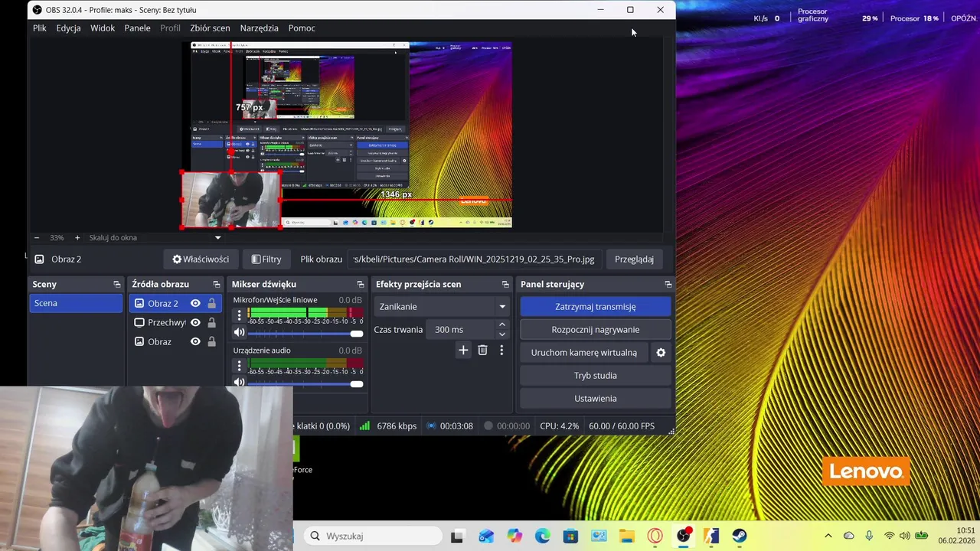Open the Zbiór scen menu

[210, 28]
